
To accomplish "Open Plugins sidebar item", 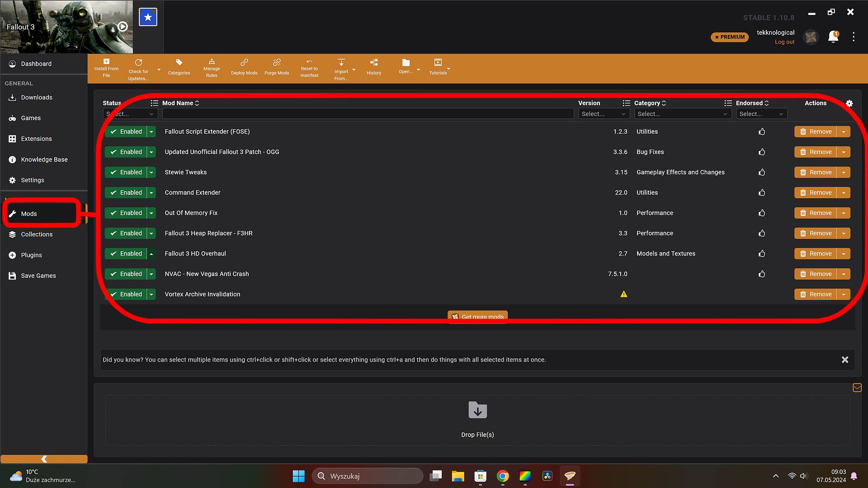I will click(x=44, y=255).
